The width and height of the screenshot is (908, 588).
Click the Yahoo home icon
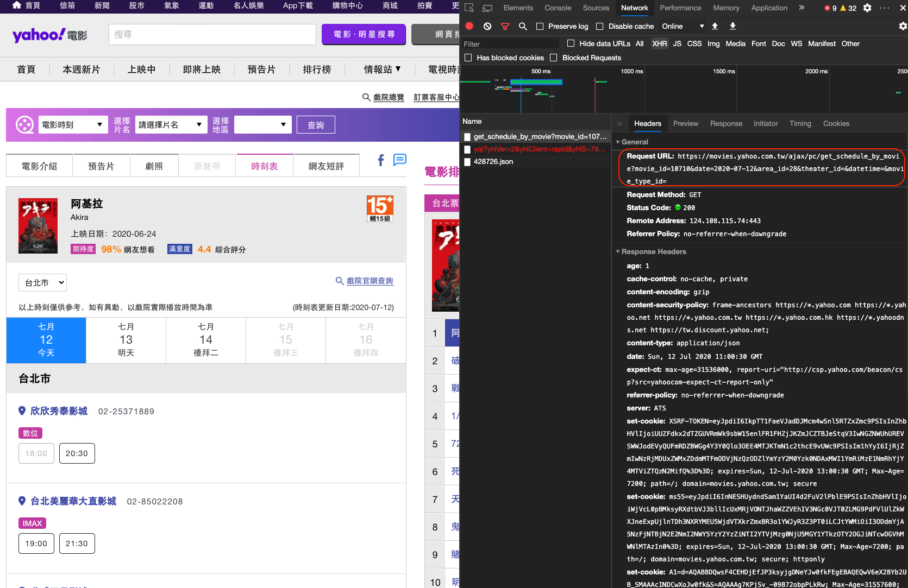[x=17, y=5]
